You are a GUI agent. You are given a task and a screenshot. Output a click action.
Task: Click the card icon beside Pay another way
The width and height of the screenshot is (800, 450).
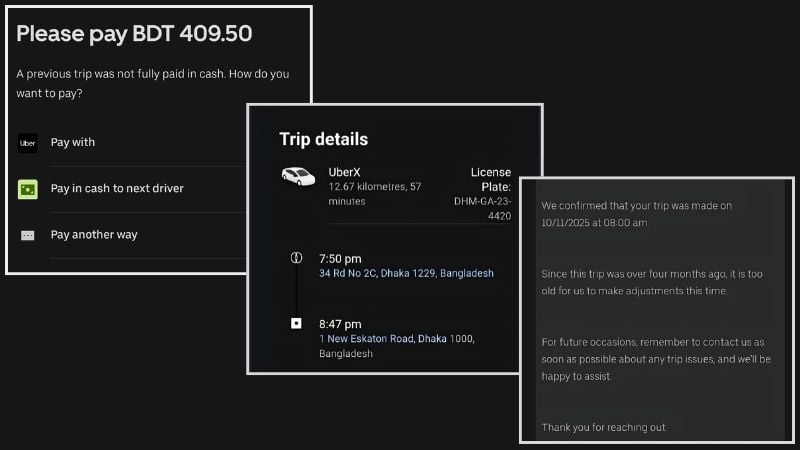click(x=28, y=235)
